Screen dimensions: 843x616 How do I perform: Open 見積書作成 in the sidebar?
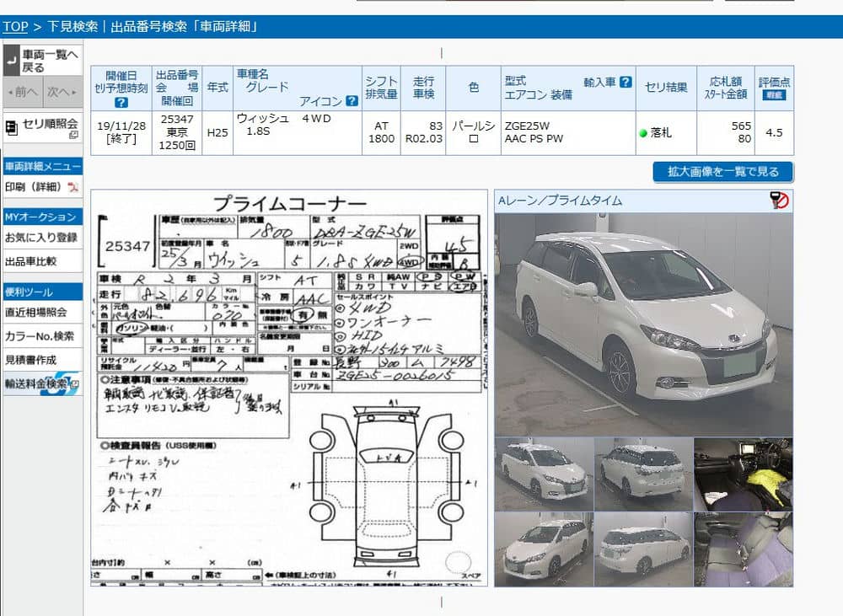pos(31,360)
